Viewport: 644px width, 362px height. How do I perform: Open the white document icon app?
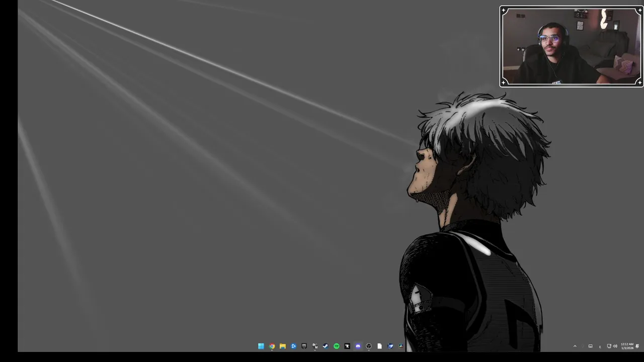(x=379, y=346)
